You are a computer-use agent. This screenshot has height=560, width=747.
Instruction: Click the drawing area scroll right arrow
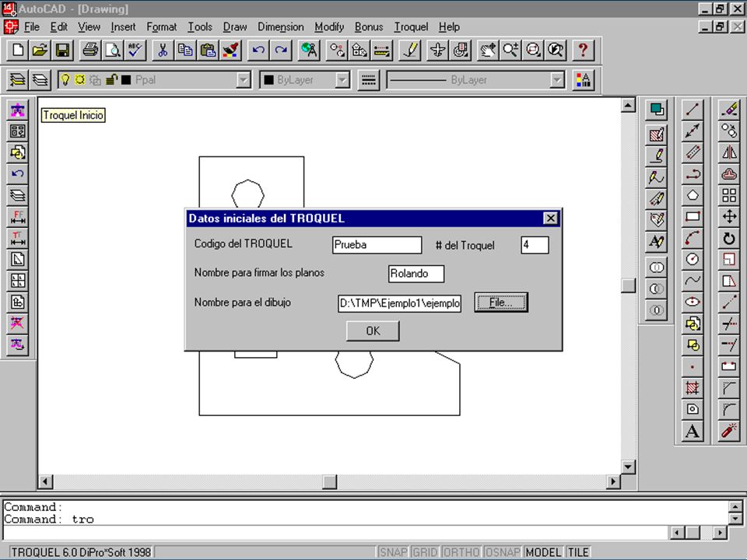click(613, 481)
